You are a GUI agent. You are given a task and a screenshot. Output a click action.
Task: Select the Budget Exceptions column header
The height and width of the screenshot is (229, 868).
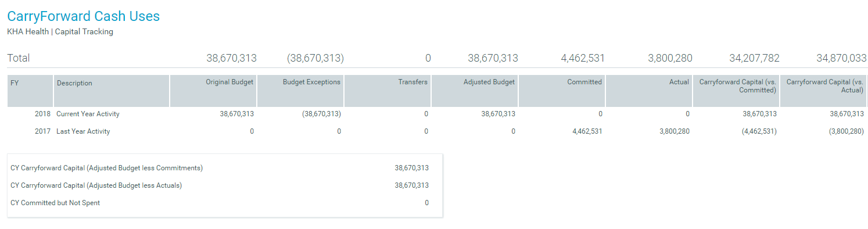coord(300,91)
